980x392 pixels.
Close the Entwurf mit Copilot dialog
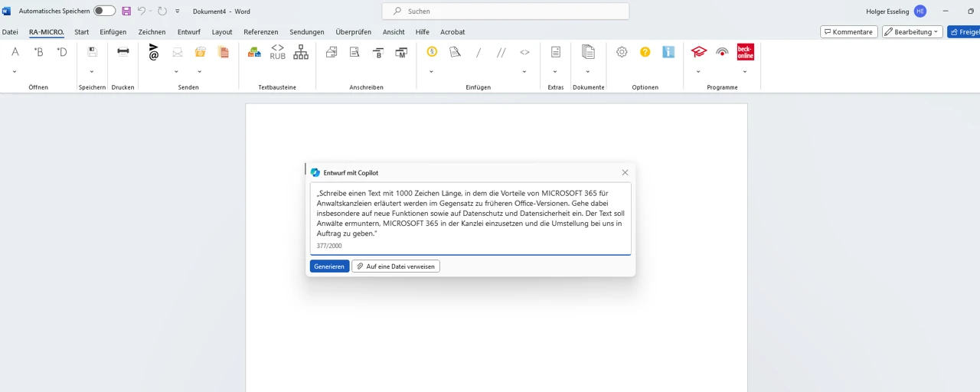(625, 173)
